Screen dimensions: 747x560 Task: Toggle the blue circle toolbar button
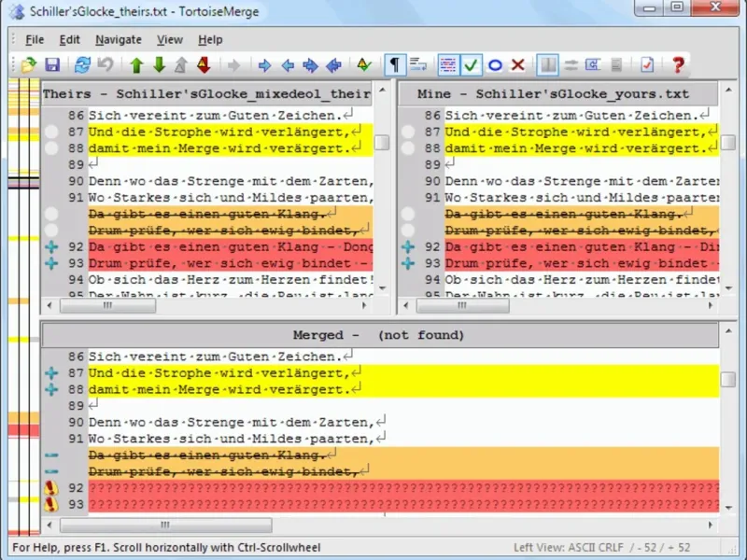(495, 64)
